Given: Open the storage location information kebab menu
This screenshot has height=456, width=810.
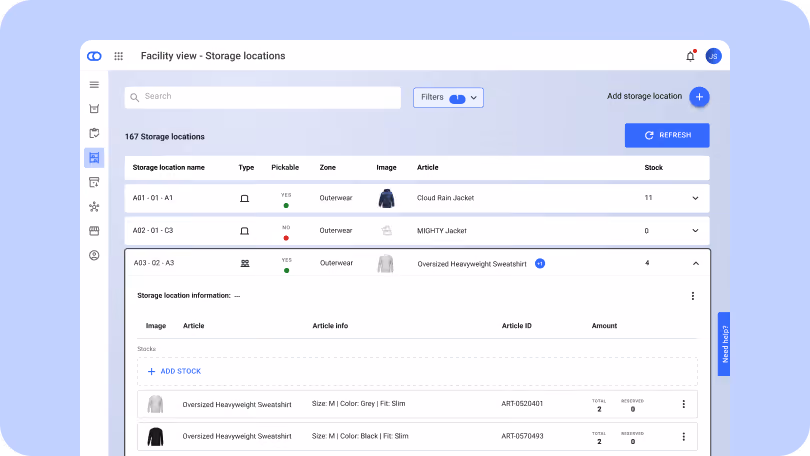Looking at the screenshot, I should pos(693,296).
